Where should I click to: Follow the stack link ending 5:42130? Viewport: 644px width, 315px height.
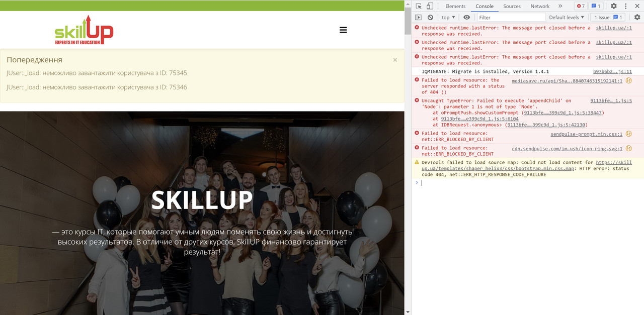point(546,125)
